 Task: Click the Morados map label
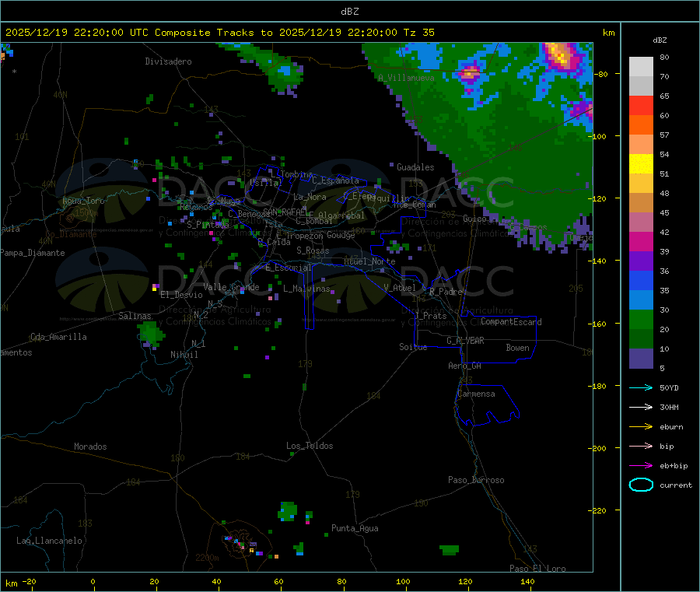90,447
